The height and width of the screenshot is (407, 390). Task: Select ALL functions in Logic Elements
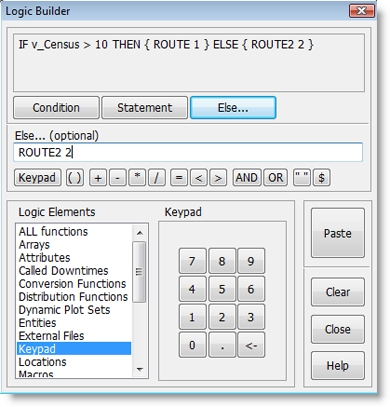click(74, 231)
